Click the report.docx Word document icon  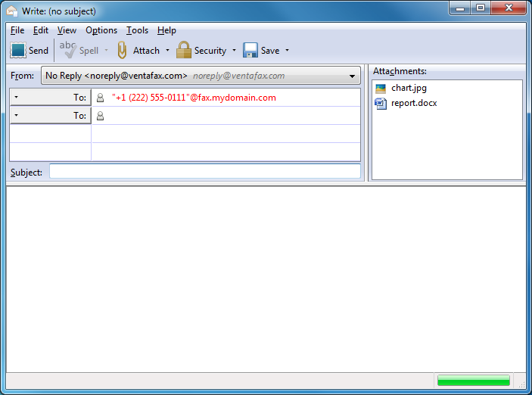[381, 103]
